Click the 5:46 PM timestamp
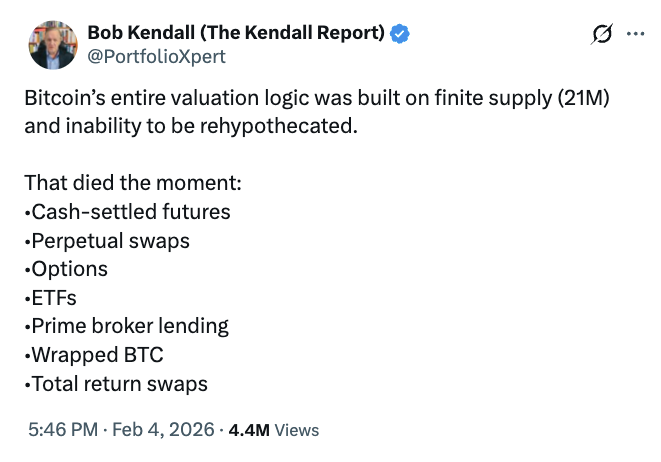 coord(62,430)
